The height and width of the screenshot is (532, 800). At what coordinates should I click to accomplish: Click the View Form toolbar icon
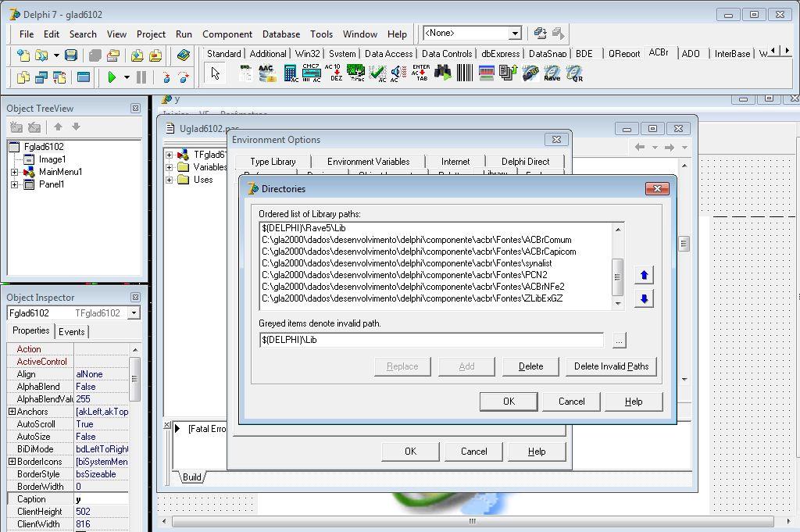coord(41,77)
